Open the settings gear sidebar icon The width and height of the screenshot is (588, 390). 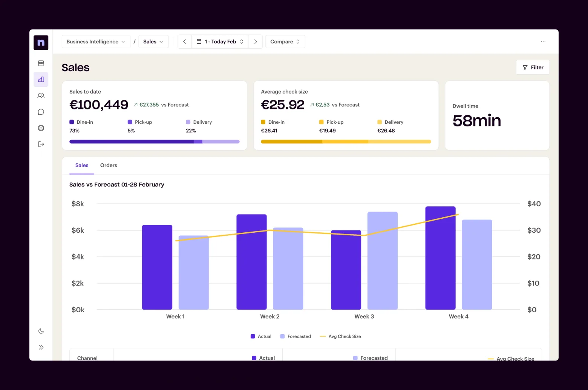(x=41, y=128)
